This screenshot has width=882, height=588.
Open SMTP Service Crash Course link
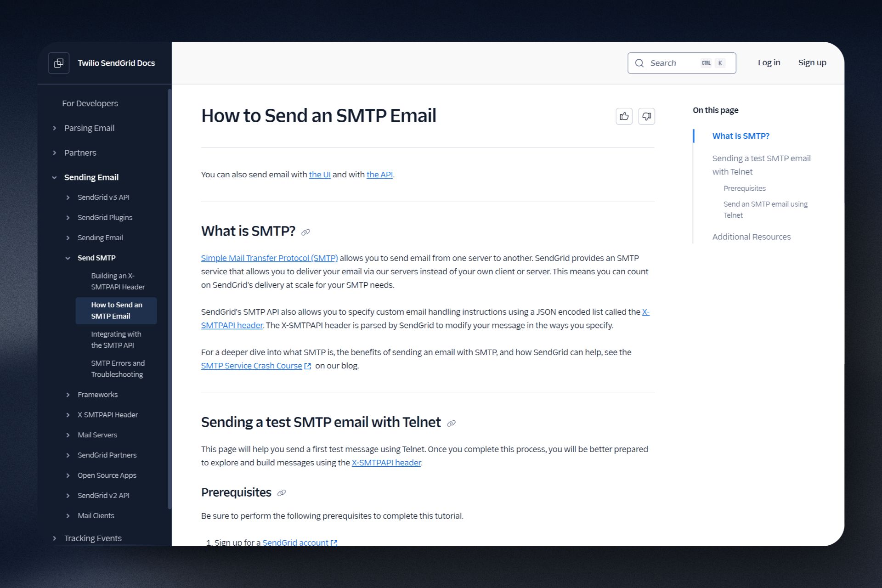[x=252, y=366]
